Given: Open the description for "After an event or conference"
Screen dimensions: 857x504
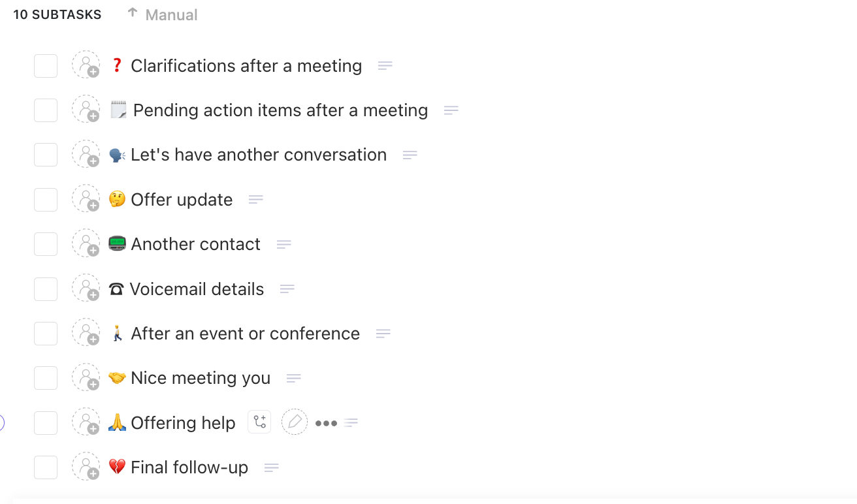Looking at the screenshot, I should [x=383, y=333].
